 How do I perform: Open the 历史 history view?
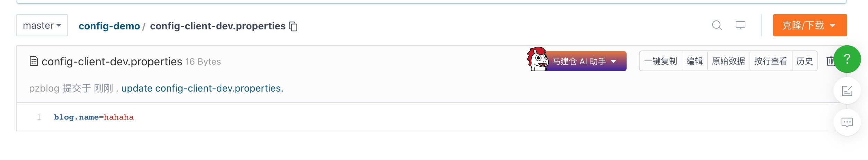(x=805, y=61)
